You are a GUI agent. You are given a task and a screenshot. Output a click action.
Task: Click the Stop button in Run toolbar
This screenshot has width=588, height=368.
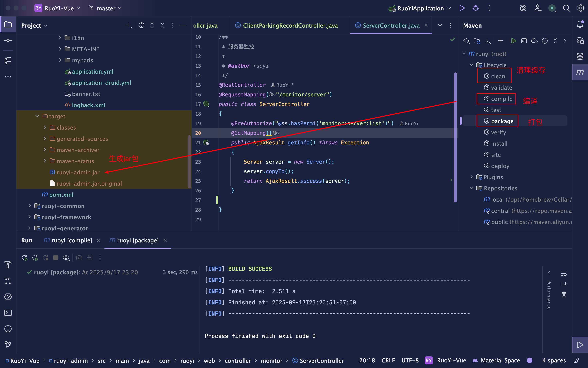(55, 258)
